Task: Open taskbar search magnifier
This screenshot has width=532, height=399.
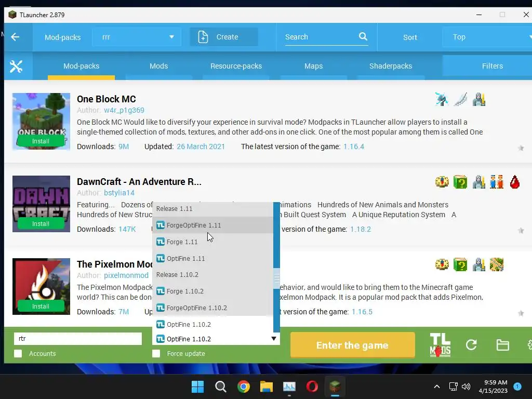Action: [x=220, y=387]
